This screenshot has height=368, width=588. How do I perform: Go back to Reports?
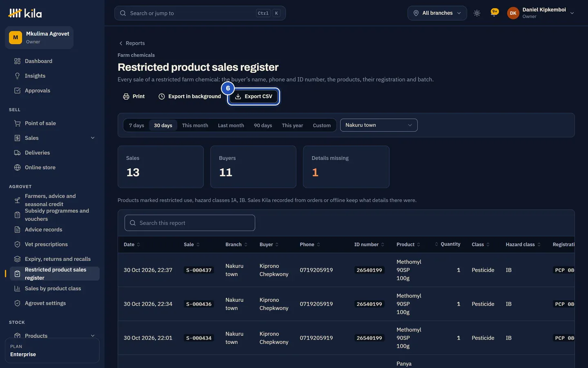pyautogui.click(x=131, y=43)
